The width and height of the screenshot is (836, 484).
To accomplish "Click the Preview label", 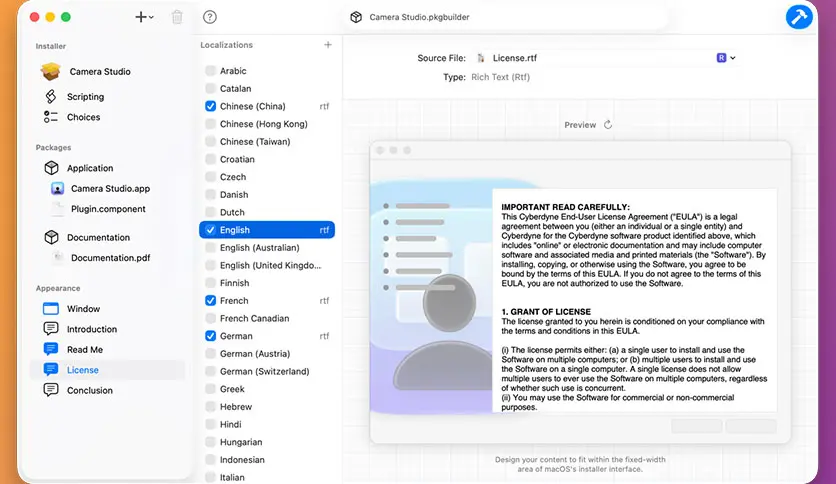I will click(580, 125).
